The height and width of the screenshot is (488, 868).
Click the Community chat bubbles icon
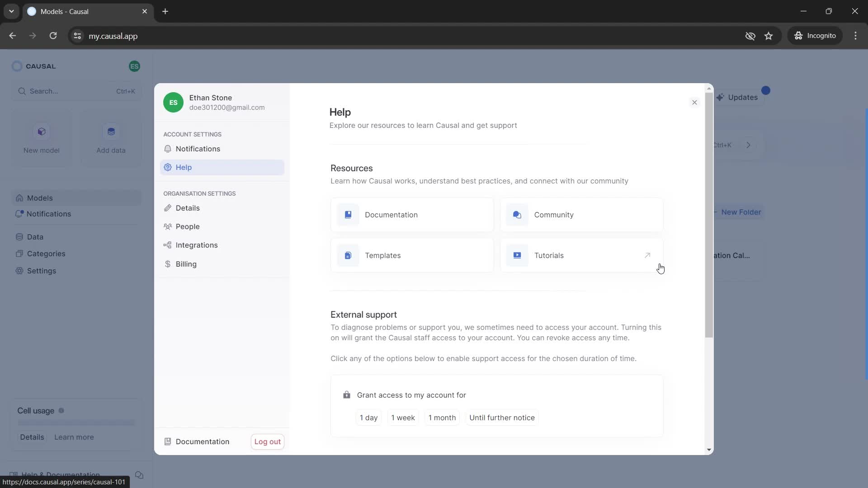[x=517, y=215]
